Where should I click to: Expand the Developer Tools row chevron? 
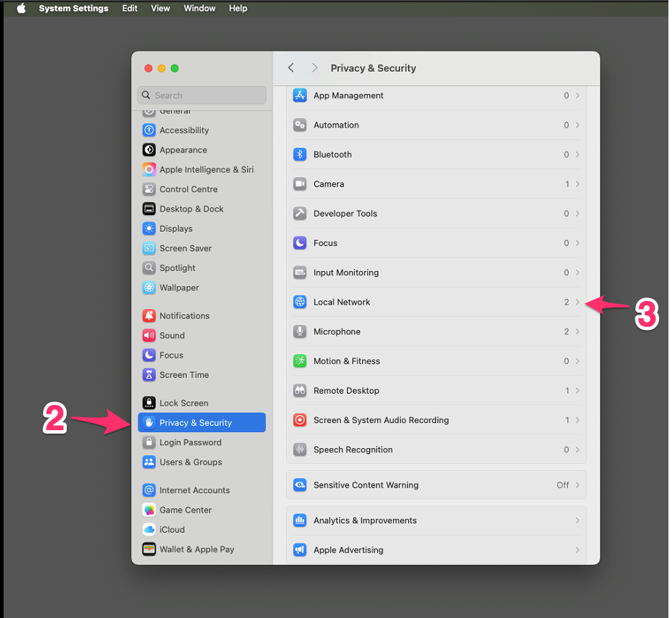pos(577,214)
